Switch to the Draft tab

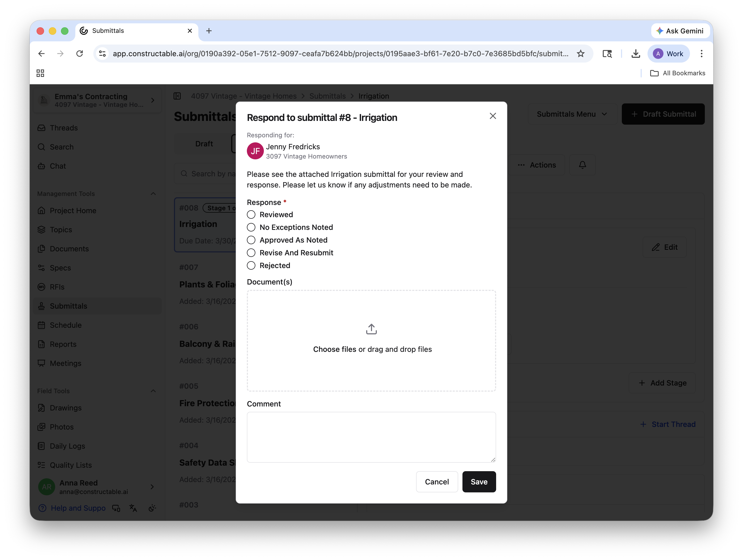pos(204,144)
